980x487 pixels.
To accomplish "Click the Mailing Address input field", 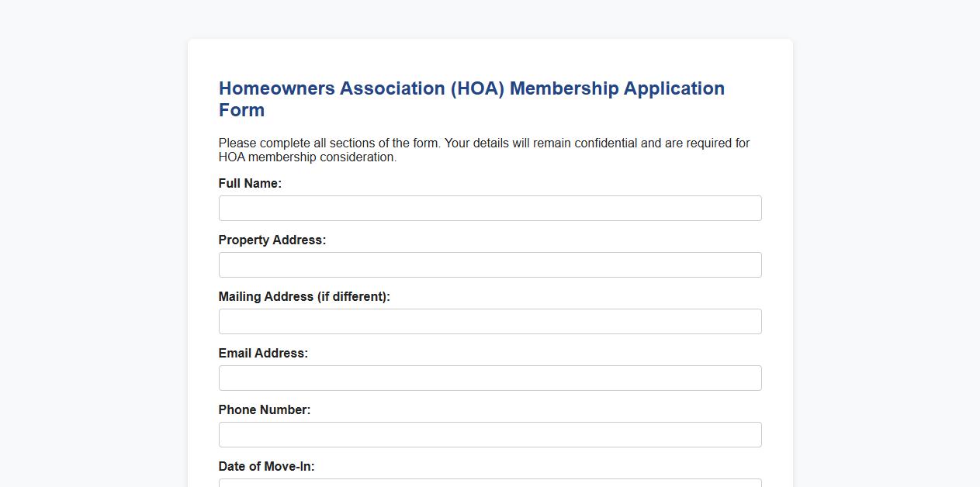I will pyautogui.click(x=490, y=321).
